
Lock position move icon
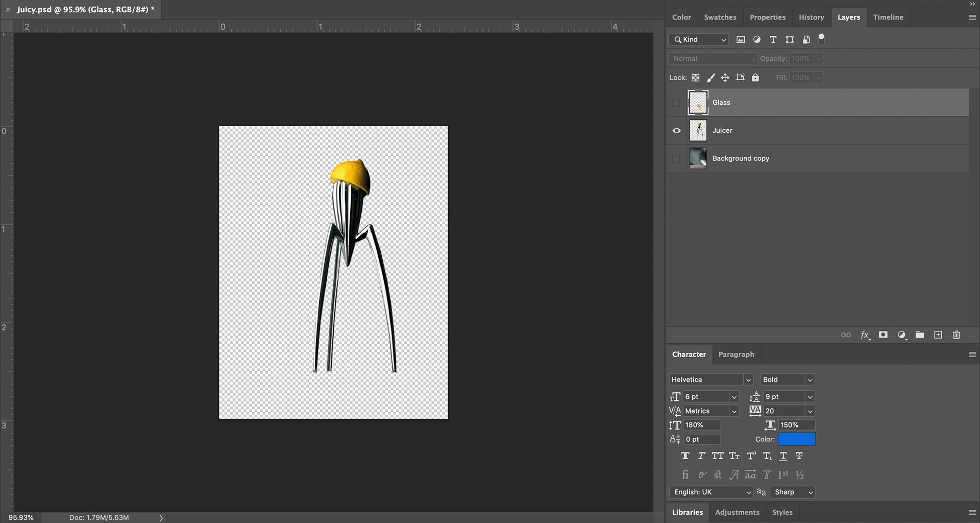coord(725,78)
